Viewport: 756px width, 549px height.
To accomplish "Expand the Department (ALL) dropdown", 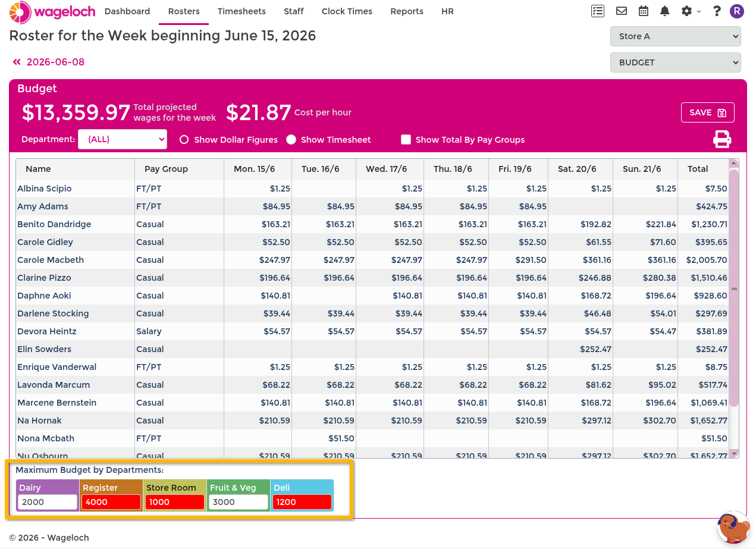I will coord(123,139).
